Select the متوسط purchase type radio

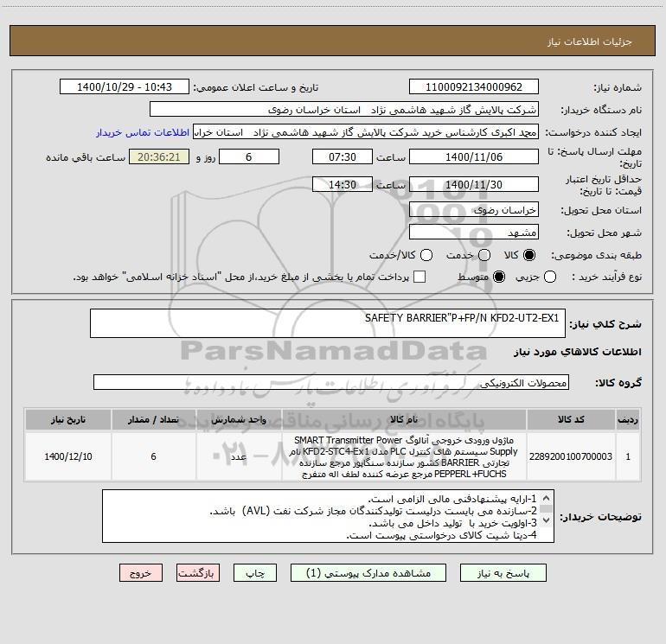tap(499, 277)
